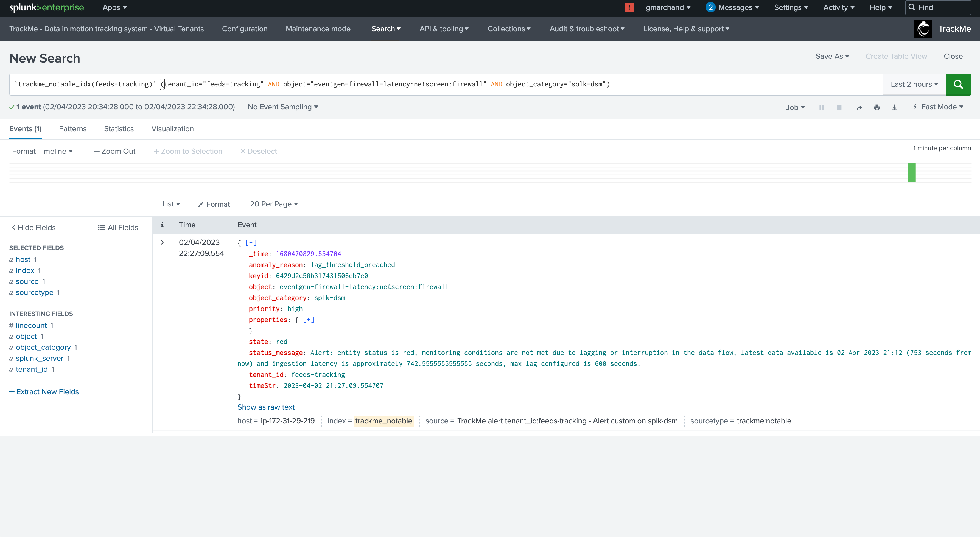This screenshot has width=980, height=537.
Task: Change search mode from Fast Mode
Action: coord(938,107)
